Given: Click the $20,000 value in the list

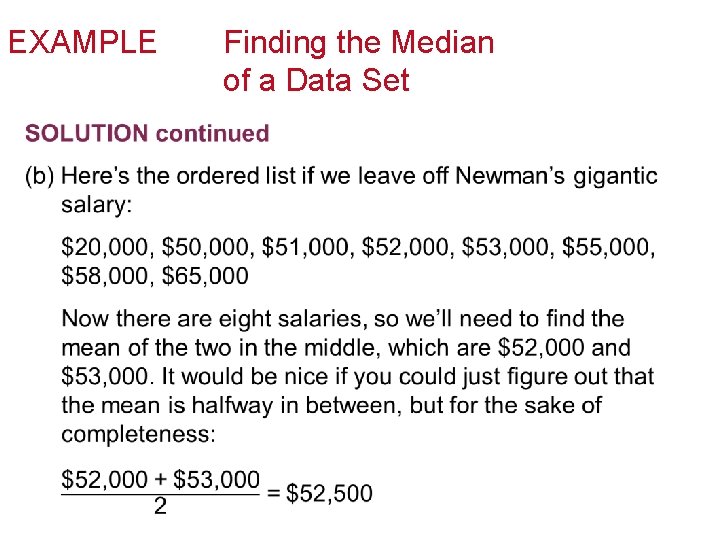Looking at the screenshot, I should (107, 247).
